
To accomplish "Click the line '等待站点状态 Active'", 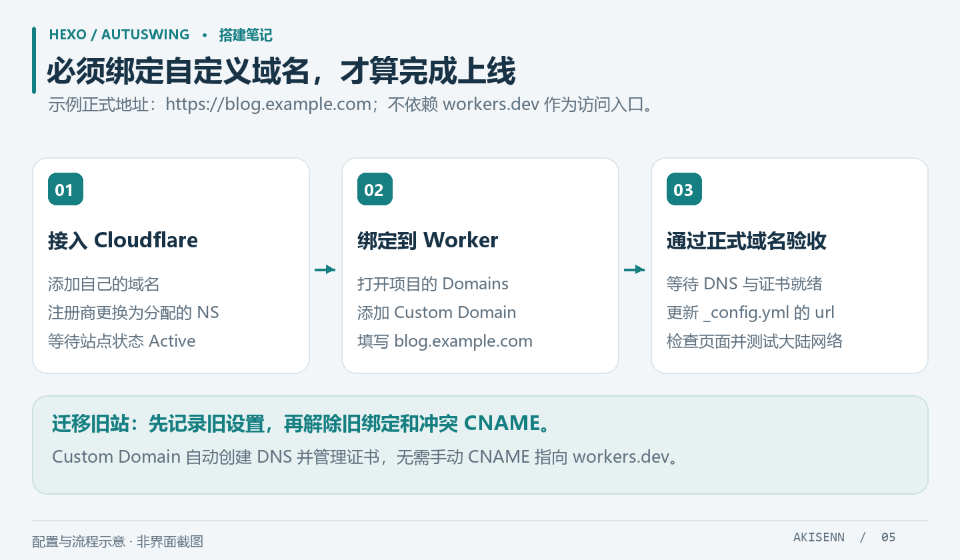I will pos(122,341).
